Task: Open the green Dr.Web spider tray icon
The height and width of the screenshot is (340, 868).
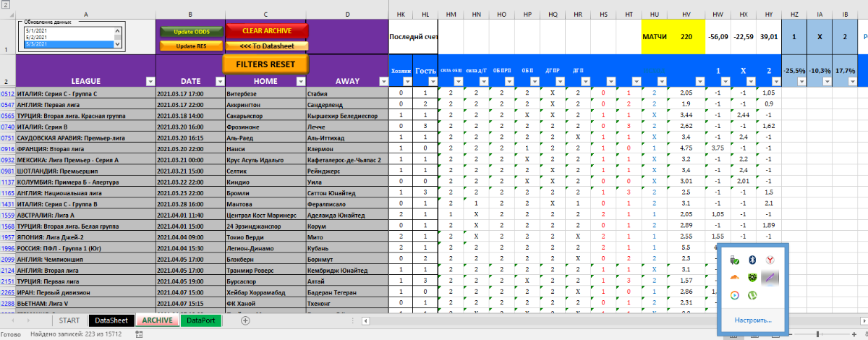Action: [x=752, y=277]
